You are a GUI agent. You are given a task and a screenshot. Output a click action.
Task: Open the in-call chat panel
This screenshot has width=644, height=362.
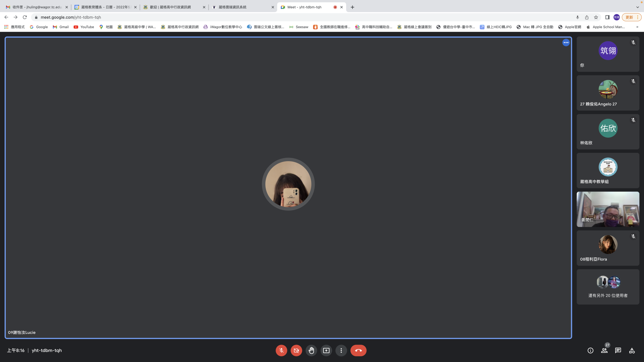pyautogui.click(x=618, y=350)
